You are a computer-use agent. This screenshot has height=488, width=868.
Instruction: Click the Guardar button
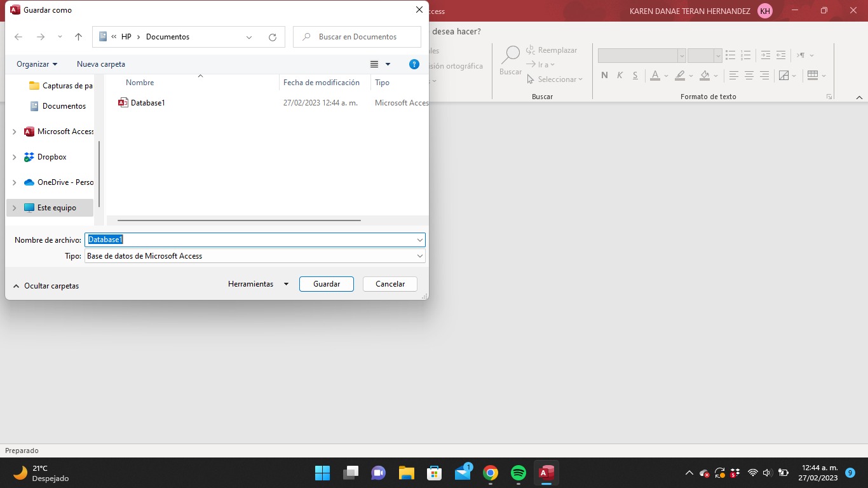point(327,284)
